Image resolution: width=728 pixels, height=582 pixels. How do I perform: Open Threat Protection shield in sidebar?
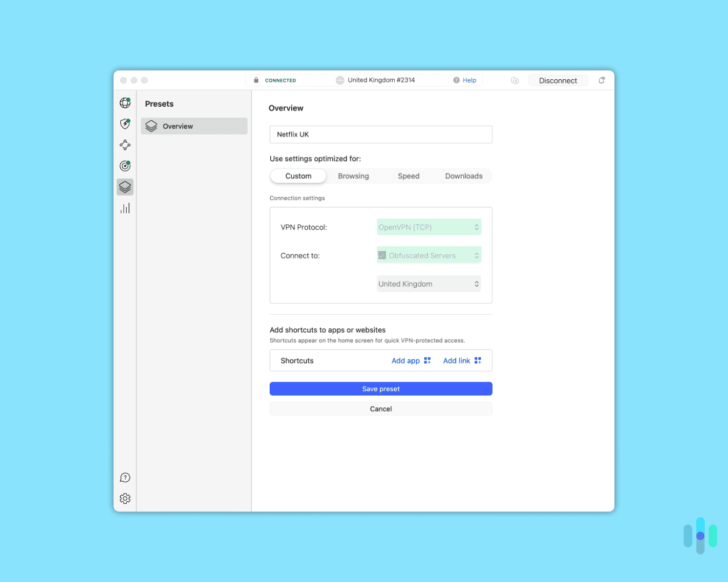[x=125, y=123]
